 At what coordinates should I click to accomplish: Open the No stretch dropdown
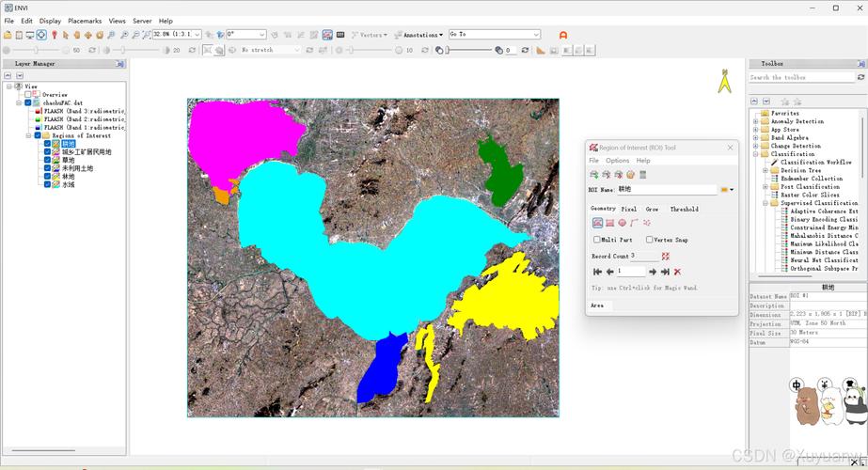(271, 50)
